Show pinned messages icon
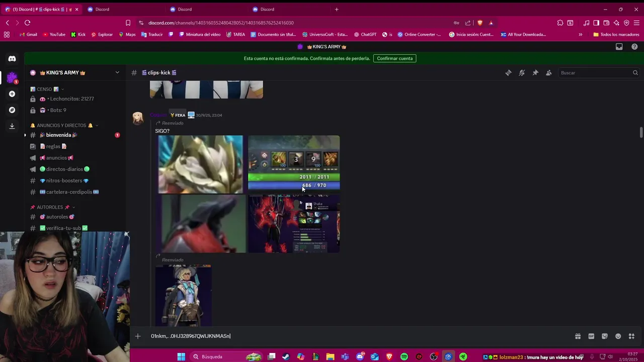This screenshot has height=362, width=644. 535,73
